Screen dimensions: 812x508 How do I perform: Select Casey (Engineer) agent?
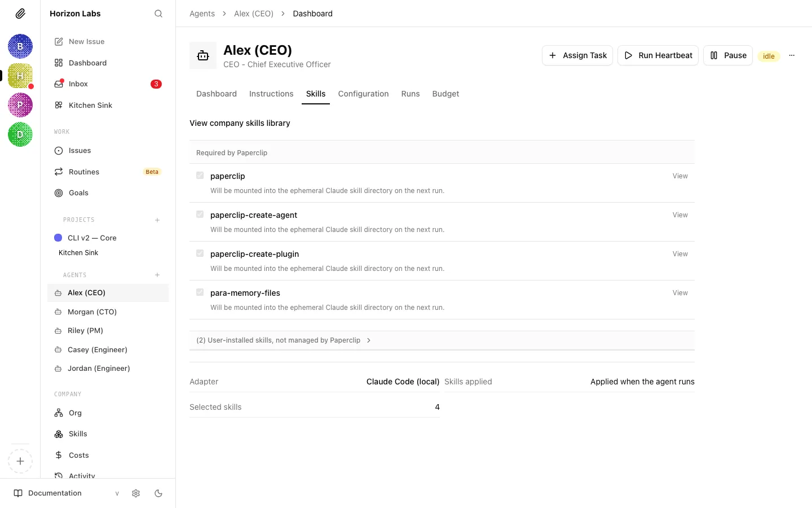108,349
